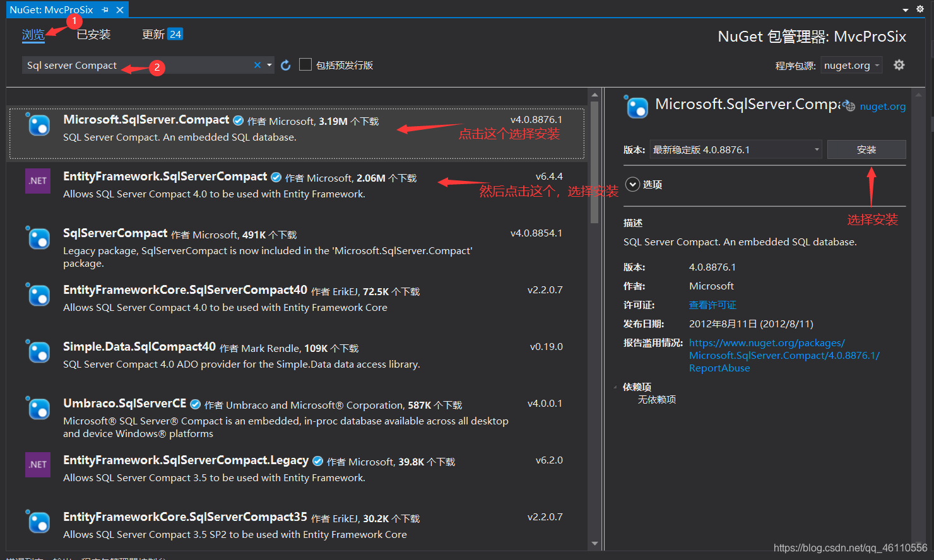Viewport: 934px width, 560px height.
Task: Select the Umbraco.SqlServerCE title
Action: [x=125, y=404]
